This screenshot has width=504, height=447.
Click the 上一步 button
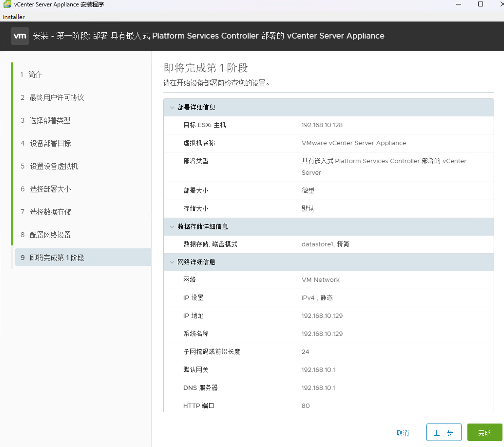[444, 433]
